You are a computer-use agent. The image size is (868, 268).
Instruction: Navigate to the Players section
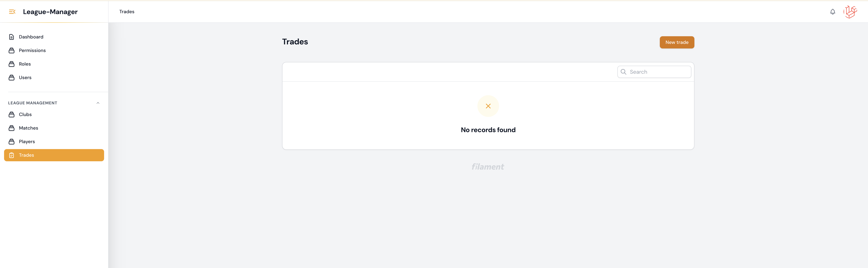click(x=27, y=141)
